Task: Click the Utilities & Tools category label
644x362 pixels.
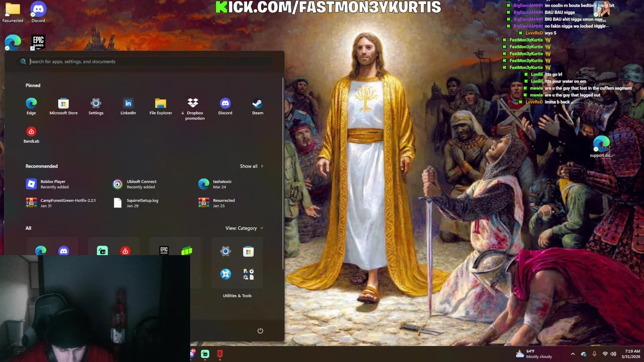Action: click(x=237, y=296)
